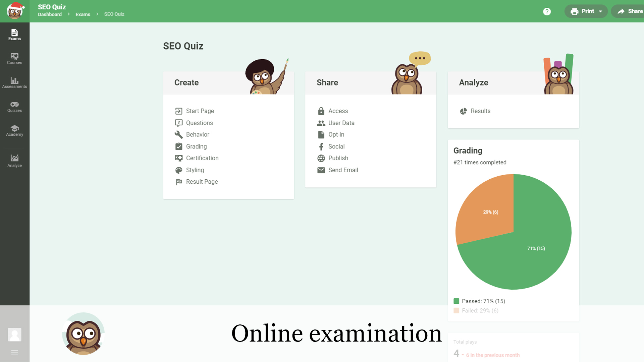
Task: Click the user profile avatar icon
Action: pos(14,335)
